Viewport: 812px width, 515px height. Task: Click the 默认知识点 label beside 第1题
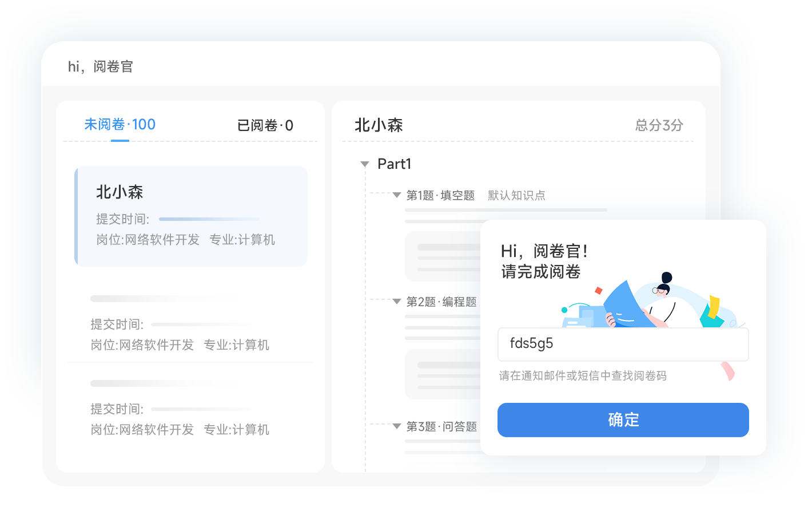516,196
